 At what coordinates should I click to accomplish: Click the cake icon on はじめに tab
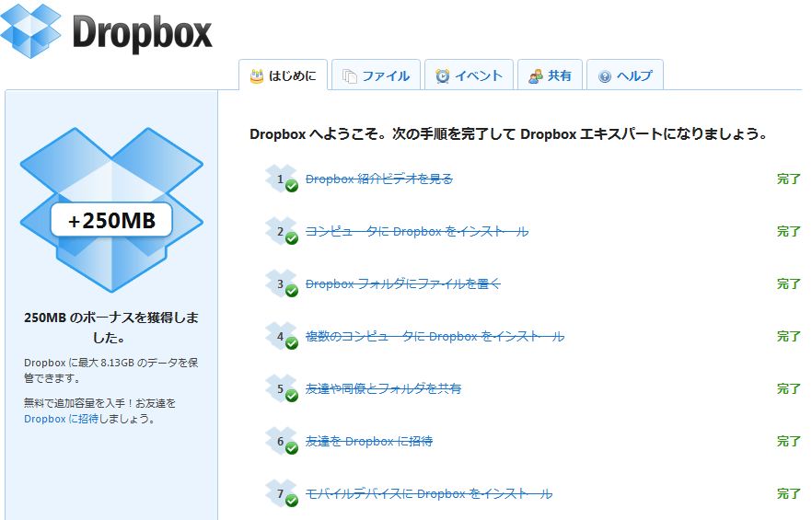coord(257,76)
